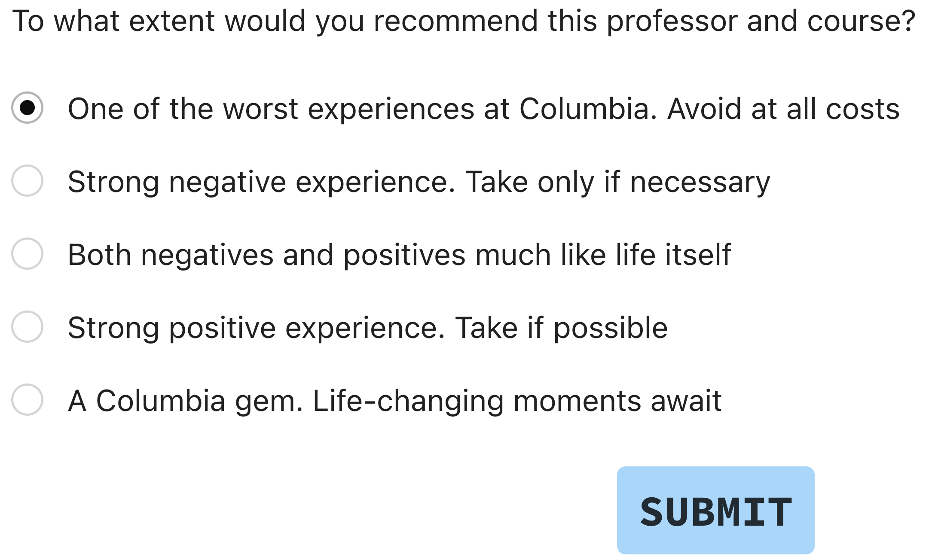Click the question heading about recommending professor
Screen dimensions: 935x560
tap(464, 21)
